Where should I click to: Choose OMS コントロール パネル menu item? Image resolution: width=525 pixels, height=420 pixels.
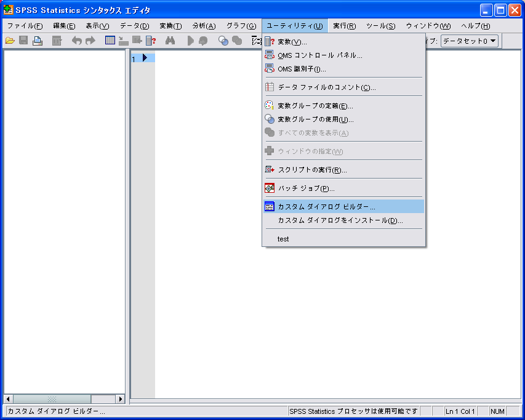coord(319,55)
